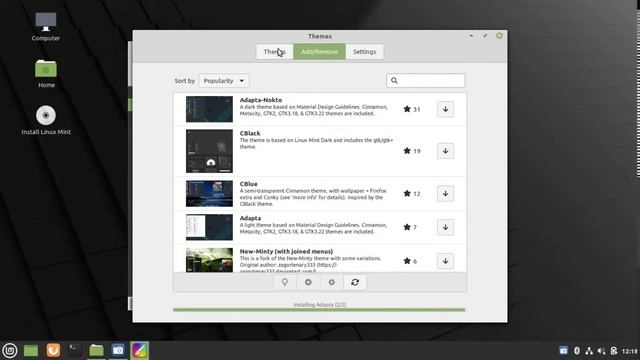This screenshot has height=360, width=640.
Task: Click the lightbulb more-info button
Action: click(285, 282)
